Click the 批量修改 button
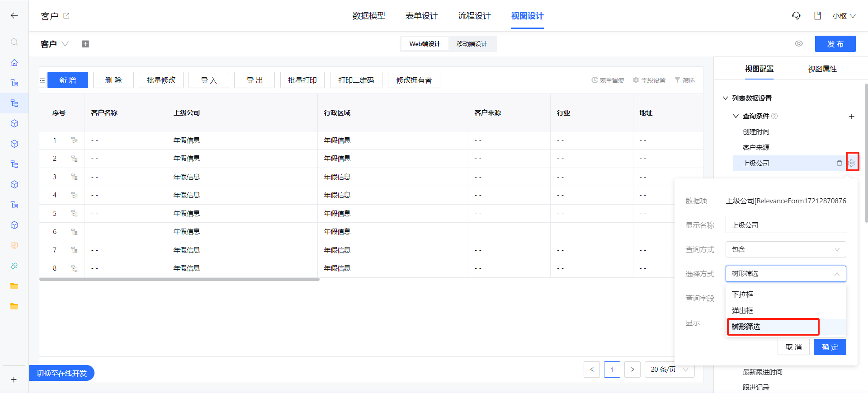The image size is (868, 393). (x=161, y=80)
